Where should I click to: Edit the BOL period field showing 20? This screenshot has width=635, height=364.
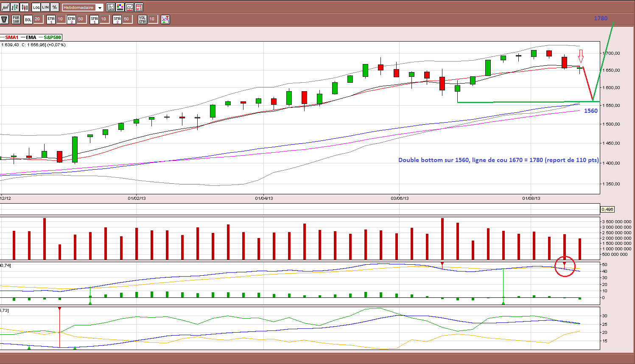point(38,19)
